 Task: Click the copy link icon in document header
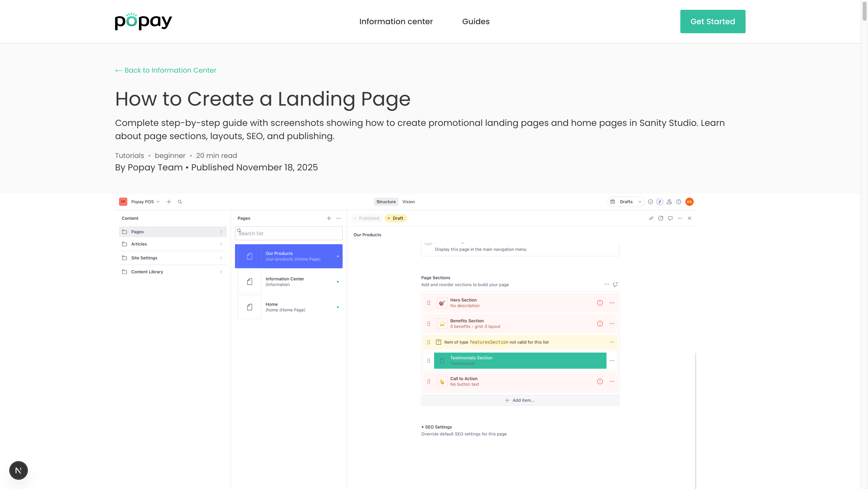tap(651, 218)
